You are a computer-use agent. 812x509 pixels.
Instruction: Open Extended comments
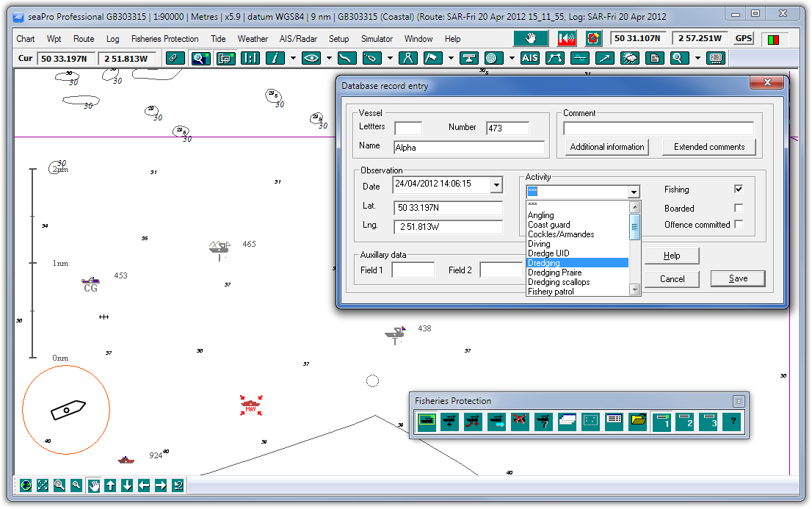tap(709, 147)
